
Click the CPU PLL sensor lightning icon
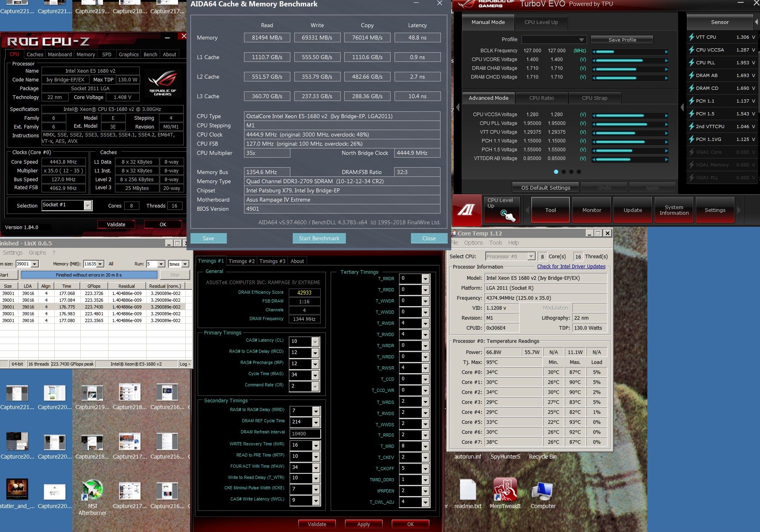[x=691, y=63]
